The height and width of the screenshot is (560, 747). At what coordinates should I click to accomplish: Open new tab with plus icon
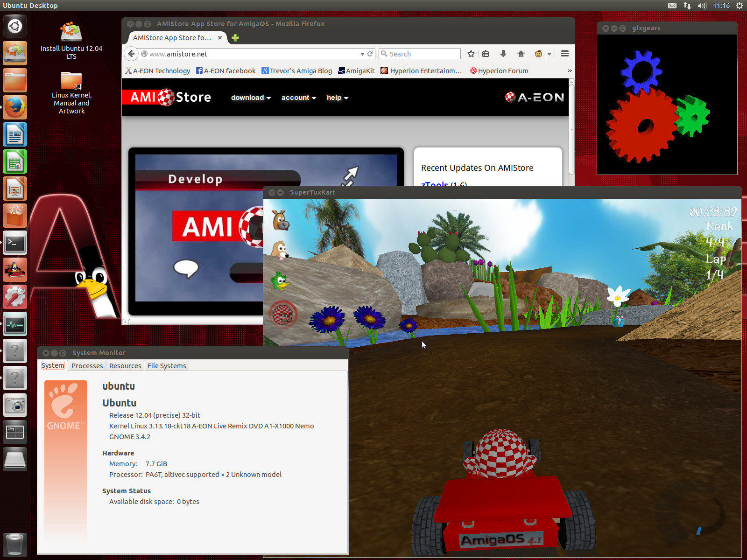[235, 38]
